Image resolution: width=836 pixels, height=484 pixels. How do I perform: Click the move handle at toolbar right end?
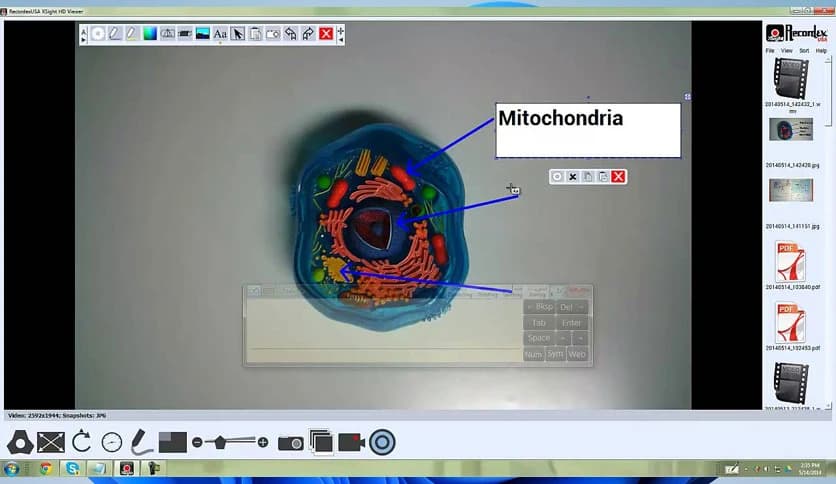tap(340, 30)
